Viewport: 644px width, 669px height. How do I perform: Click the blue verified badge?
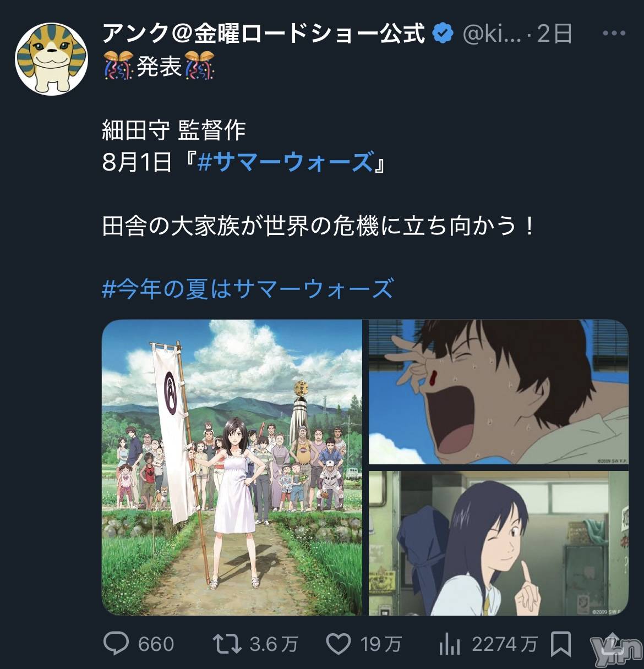point(443,34)
